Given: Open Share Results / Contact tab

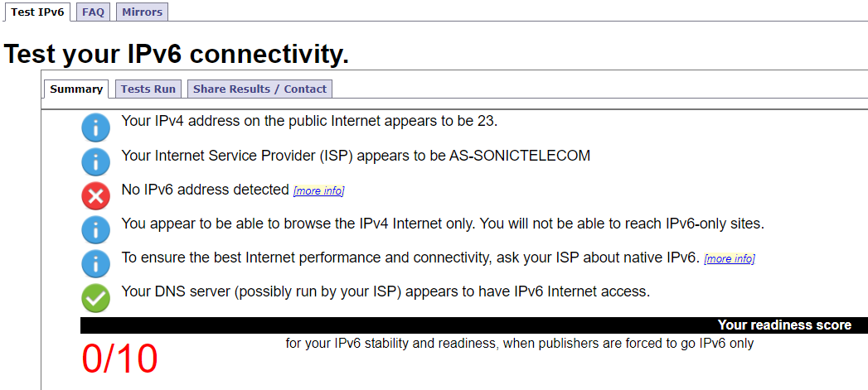Looking at the screenshot, I should (259, 89).
